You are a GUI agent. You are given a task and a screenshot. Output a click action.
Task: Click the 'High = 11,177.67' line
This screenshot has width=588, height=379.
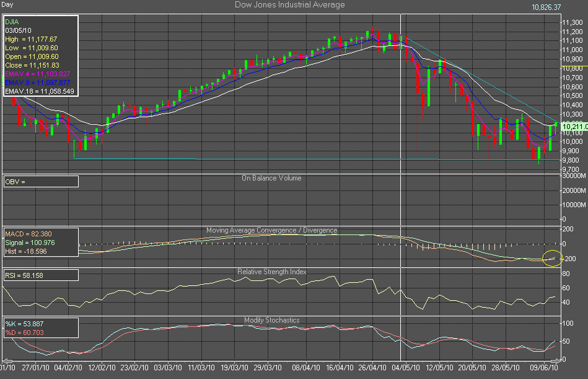[x=31, y=39]
